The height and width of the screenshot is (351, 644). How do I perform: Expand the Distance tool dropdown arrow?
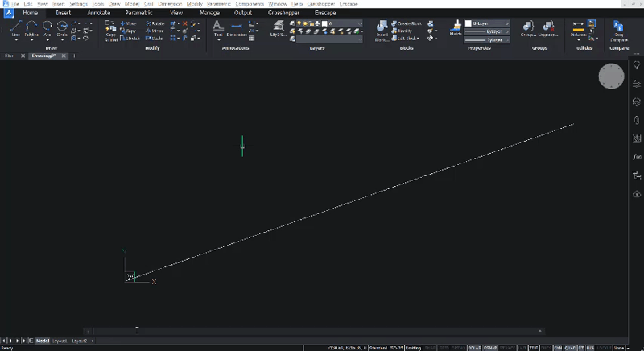pyautogui.click(x=578, y=40)
